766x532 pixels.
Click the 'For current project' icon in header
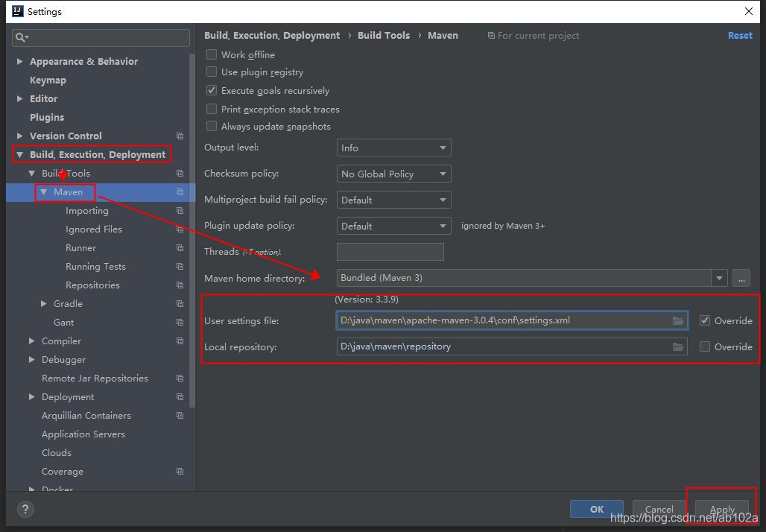coord(491,36)
